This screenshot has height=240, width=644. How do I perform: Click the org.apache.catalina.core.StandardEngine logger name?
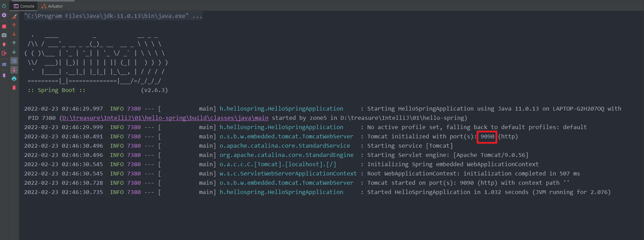pos(287,155)
